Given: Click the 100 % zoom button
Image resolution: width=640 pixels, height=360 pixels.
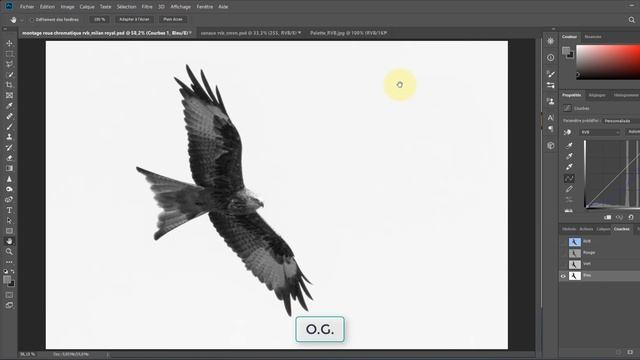Looking at the screenshot, I should (100, 19).
